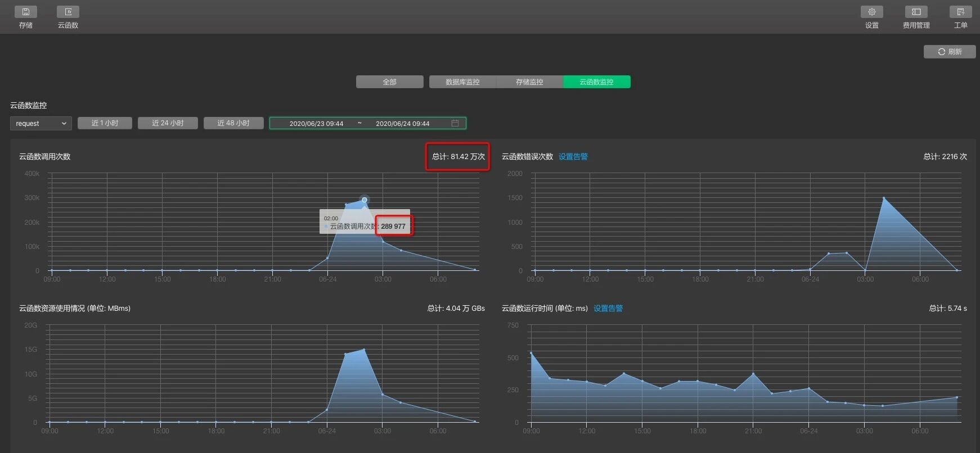This screenshot has width=980, height=453.
Task: Click 设置告警 link beside 云函数运行时间
Action: (608, 309)
